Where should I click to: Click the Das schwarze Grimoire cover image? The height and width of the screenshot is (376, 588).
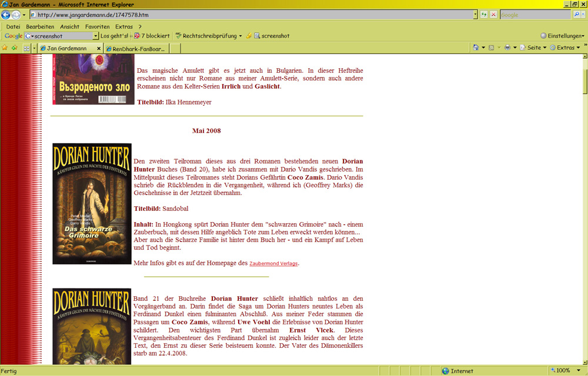(92, 203)
